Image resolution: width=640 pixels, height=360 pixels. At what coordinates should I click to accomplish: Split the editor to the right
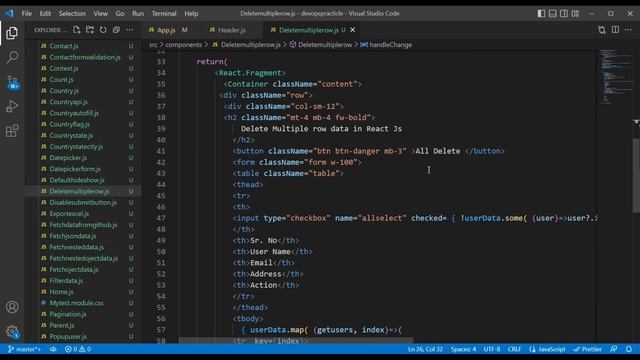click(x=615, y=30)
